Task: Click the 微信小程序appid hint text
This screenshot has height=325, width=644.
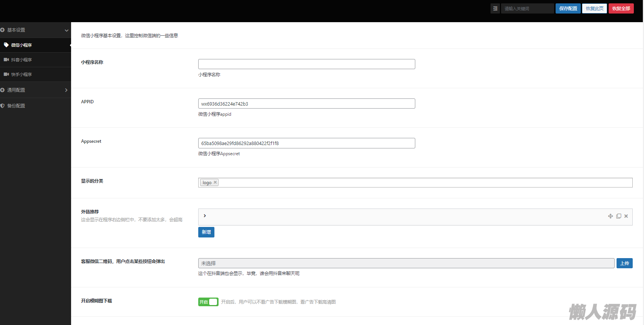Action: [x=215, y=114]
